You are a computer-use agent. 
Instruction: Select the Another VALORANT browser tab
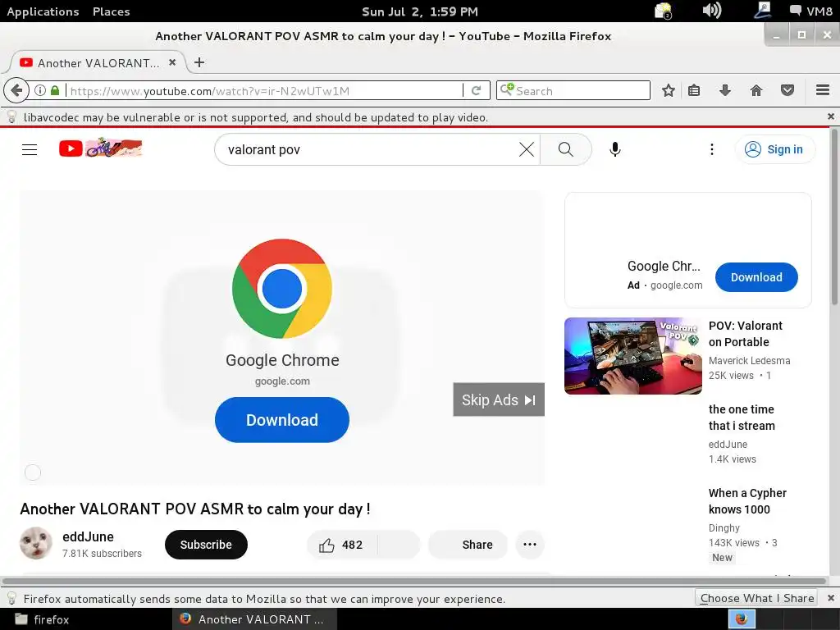click(97, 62)
